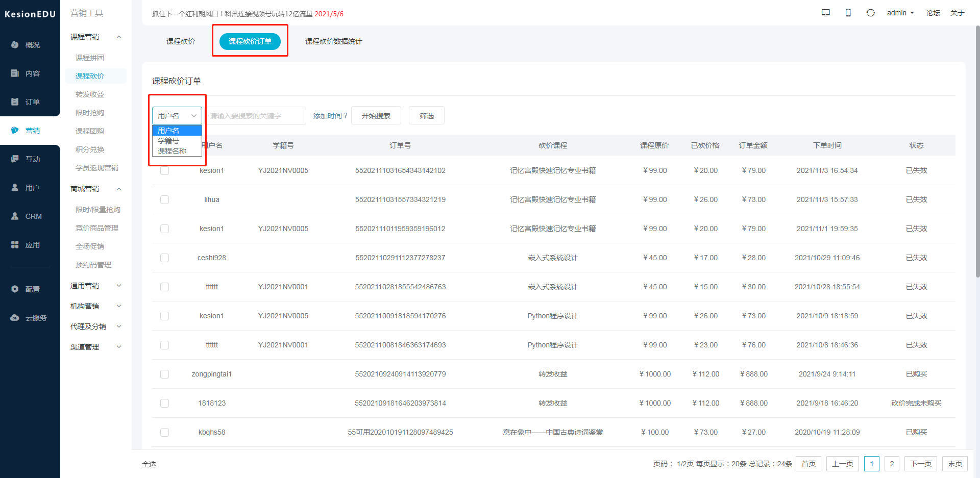Check the box for order 55202110281855542486763
Image resolution: width=980 pixels, height=478 pixels.
click(164, 287)
